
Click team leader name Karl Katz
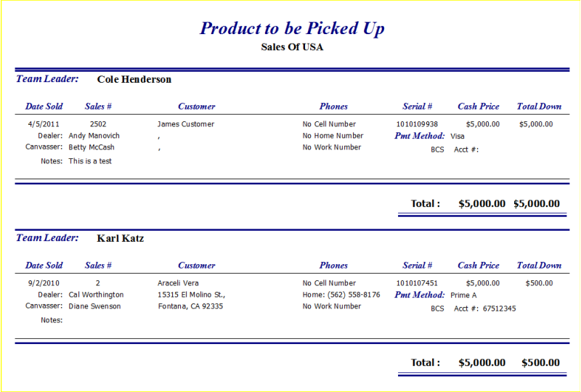click(x=121, y=238)
